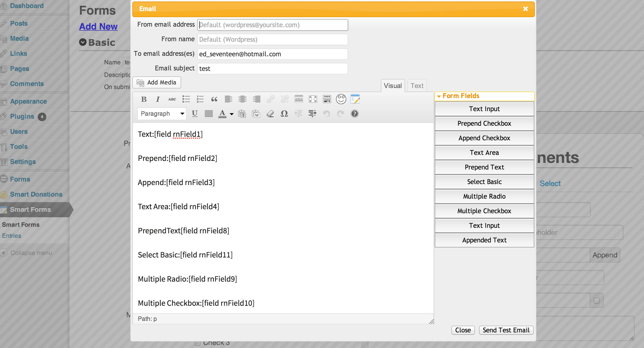Open editor help question mark icon
Image resolution: width=644 pixels, height=348 pixels.
tap(354, 114)
